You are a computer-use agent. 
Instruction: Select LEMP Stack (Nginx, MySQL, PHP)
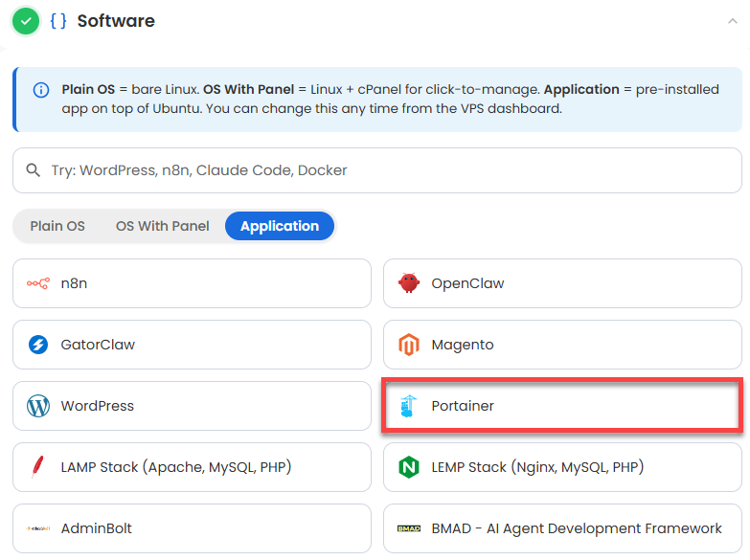[562, 467]
